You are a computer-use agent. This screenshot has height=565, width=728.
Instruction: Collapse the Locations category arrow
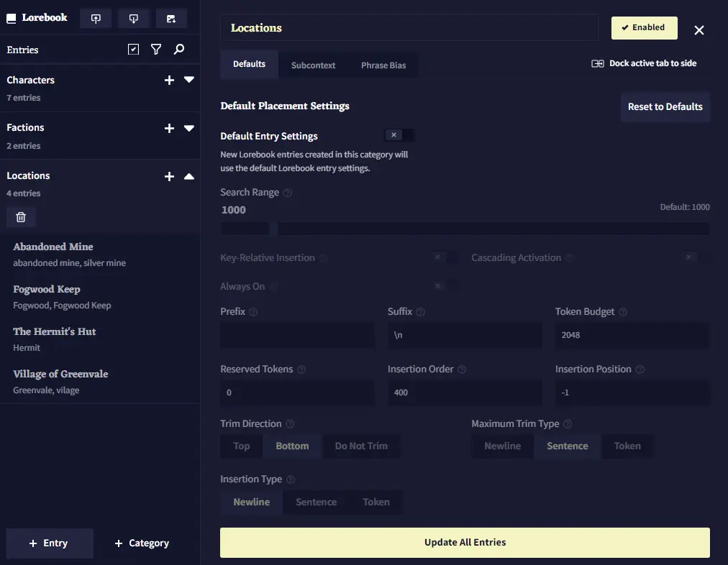[x=189, y=176]
